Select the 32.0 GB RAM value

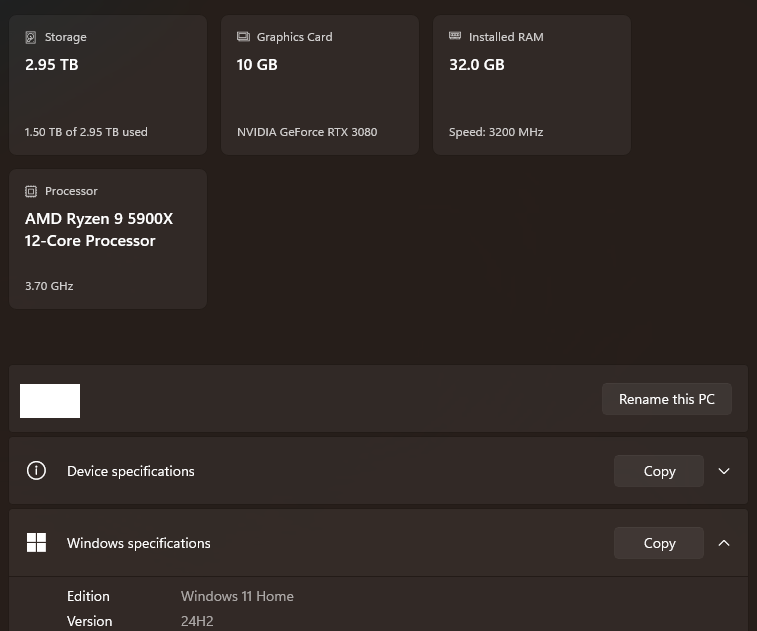click(x=477, y=65)
